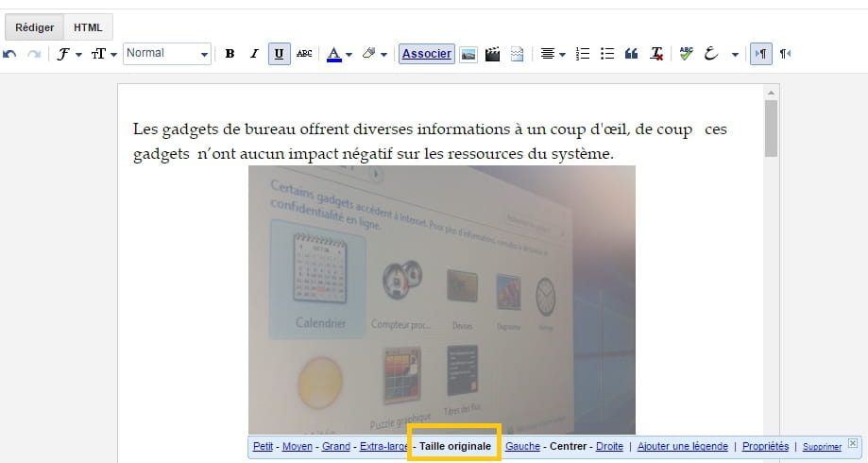Open the text alignment dropdown

(x=553, y=54)
